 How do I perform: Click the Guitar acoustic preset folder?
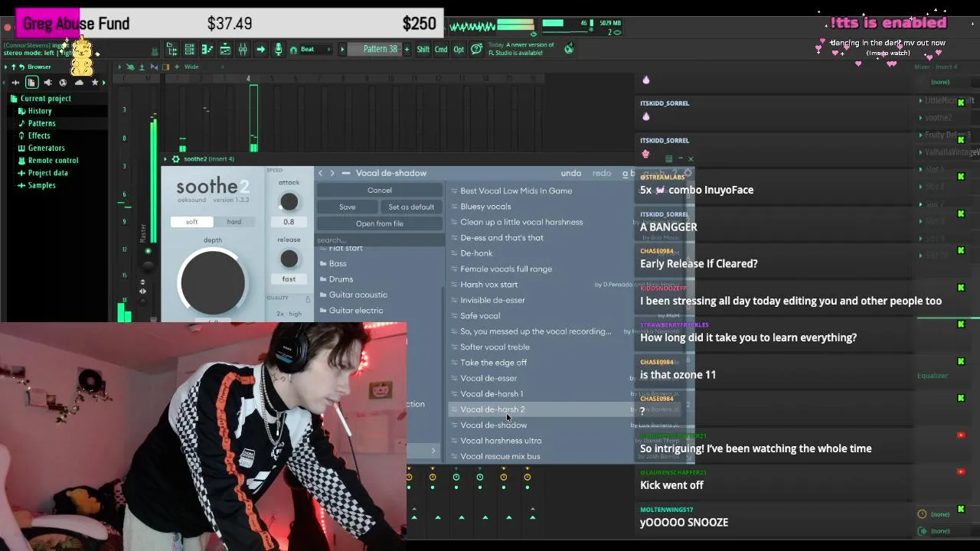358,295
